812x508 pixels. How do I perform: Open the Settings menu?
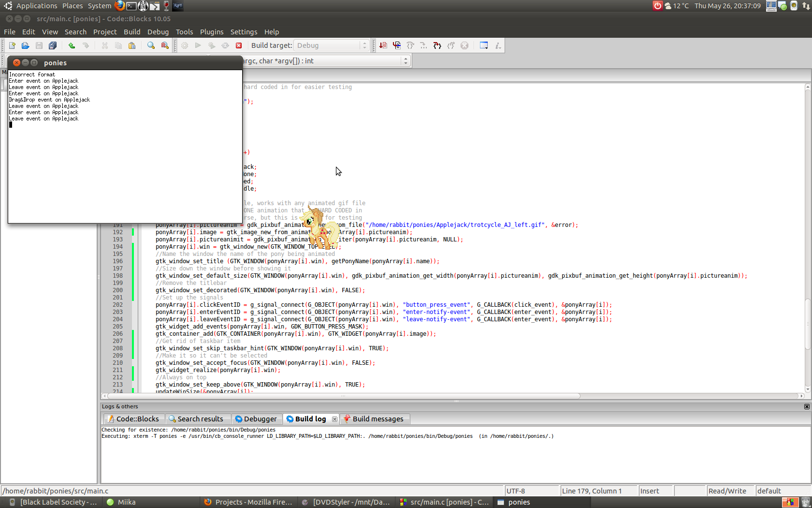click(x=244, y=32)
